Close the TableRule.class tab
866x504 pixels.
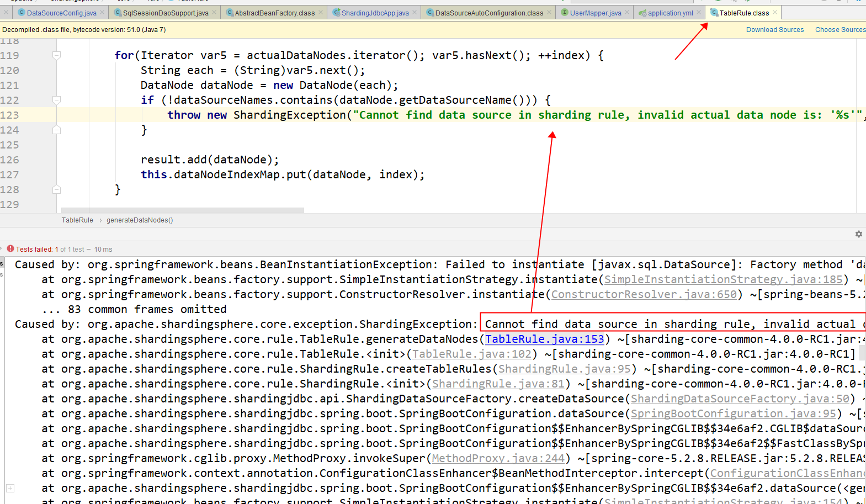click(775, 12)
